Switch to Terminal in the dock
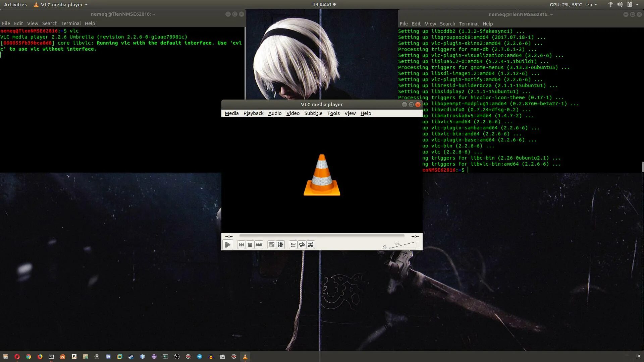 click(51, 357)
